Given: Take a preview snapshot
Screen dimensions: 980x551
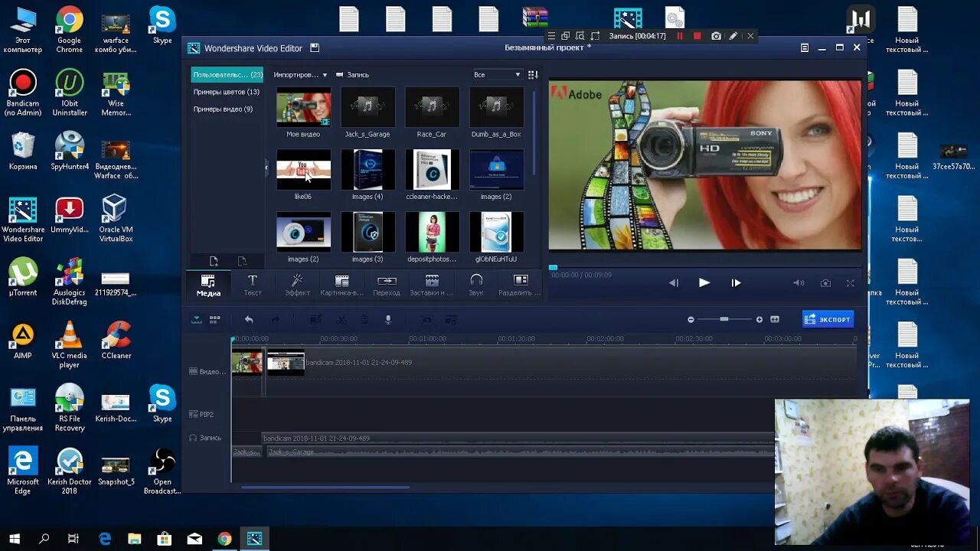Looking at the screenshot, I should [825, 282].
